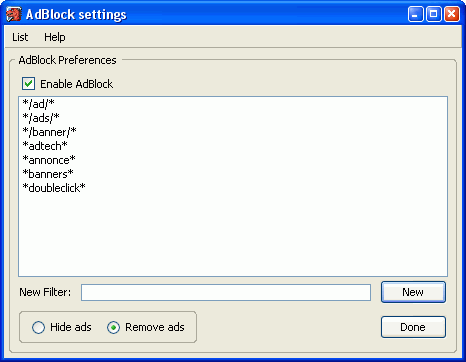This screenshot has width=466, height=362.
Task: Open the List menu
Action: 20,37
